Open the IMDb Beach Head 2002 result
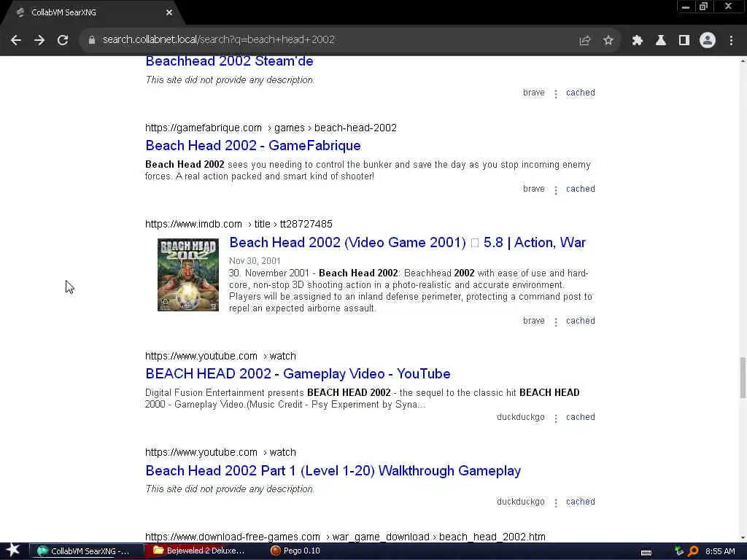 407,243
